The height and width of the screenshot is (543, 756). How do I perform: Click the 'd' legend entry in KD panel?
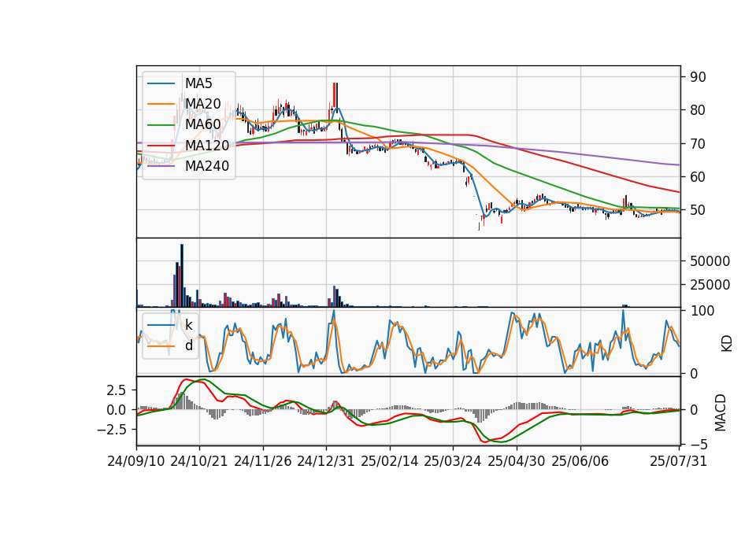coord(188,345)
